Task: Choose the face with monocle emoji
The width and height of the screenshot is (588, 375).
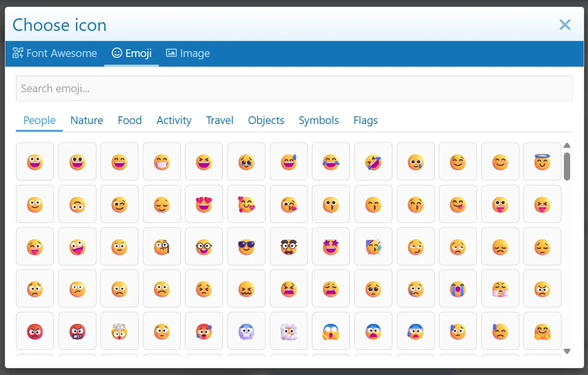Action: pos(162,247)
